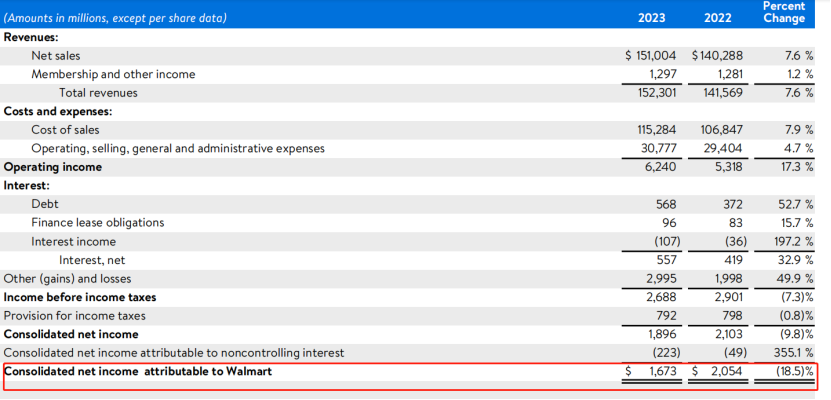Select debt interest 2023 value 568
Image resolution: width=831 pixels, height=400 pixels.
(x=666, y=204)
